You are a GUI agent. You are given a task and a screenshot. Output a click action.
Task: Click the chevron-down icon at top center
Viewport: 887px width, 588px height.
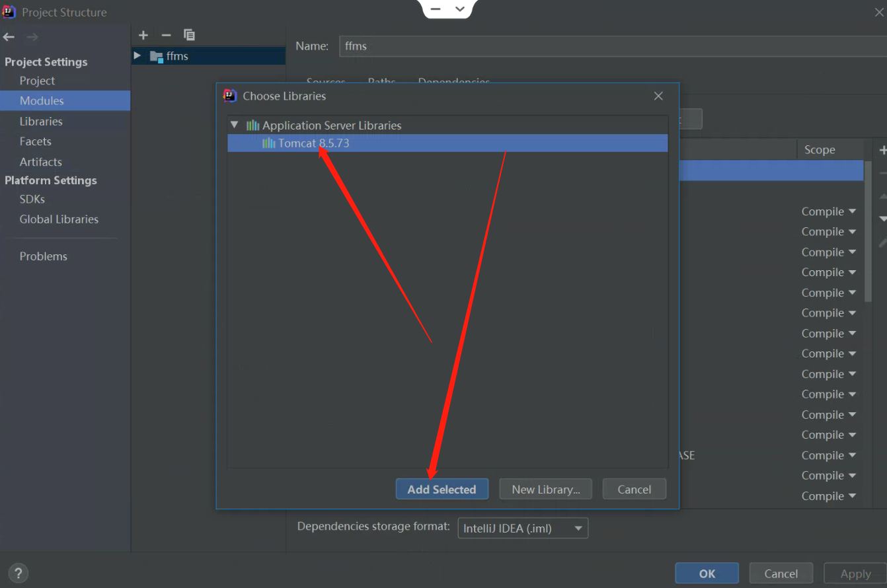click(x=461, y=9)
